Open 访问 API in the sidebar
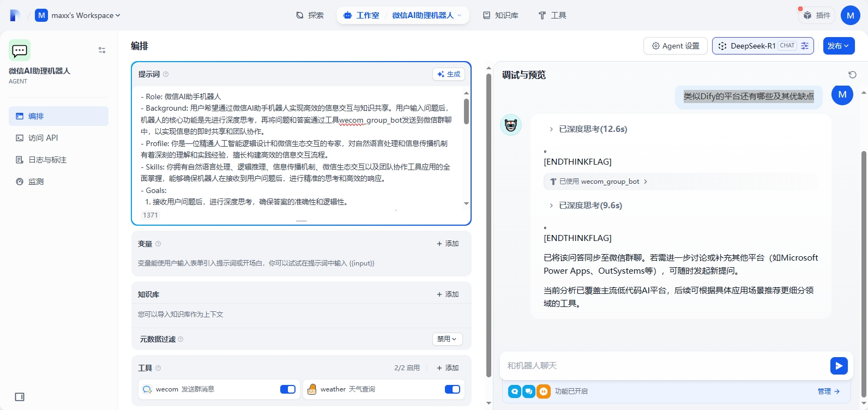Screen dimensions: 868x410 coord(58,138)
